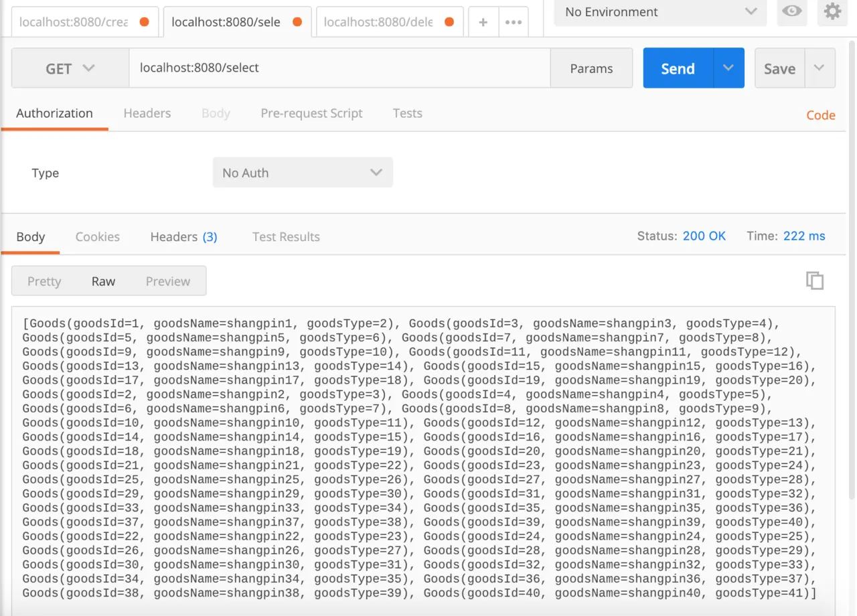857x616 pixels.
Task: Switch response view to Pretty
Action: pyautogui.click(x=44, y=281)
